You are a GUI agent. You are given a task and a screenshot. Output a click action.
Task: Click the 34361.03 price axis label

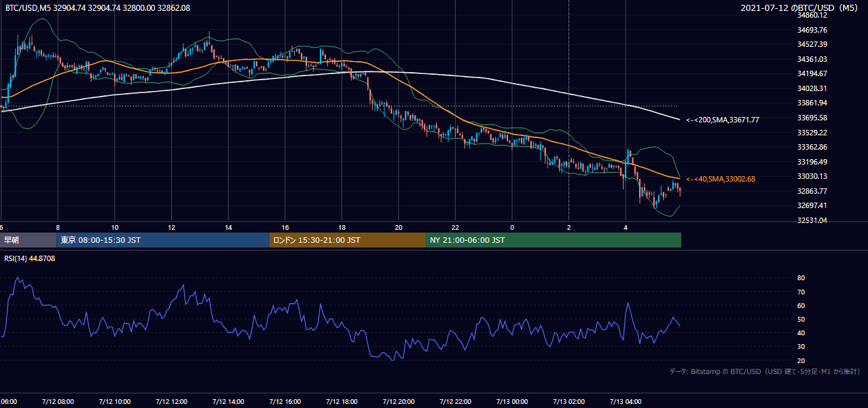pos(812,59)
